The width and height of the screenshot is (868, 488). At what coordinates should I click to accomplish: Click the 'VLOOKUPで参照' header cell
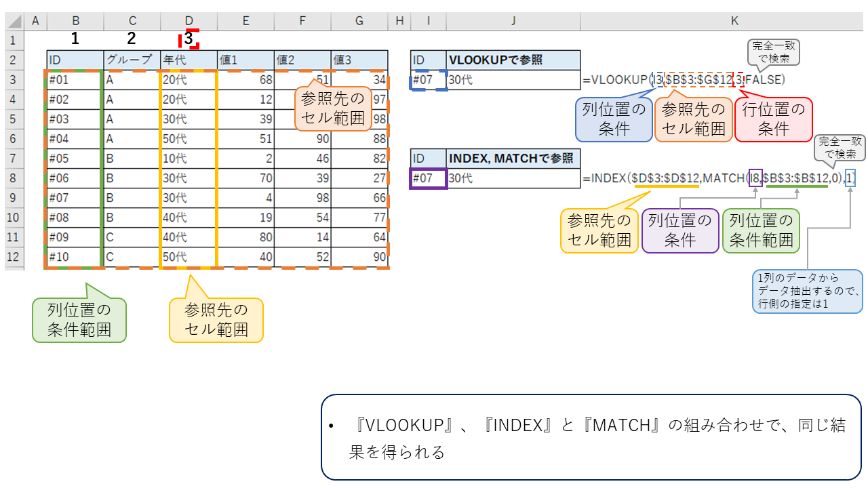(513, 60)
